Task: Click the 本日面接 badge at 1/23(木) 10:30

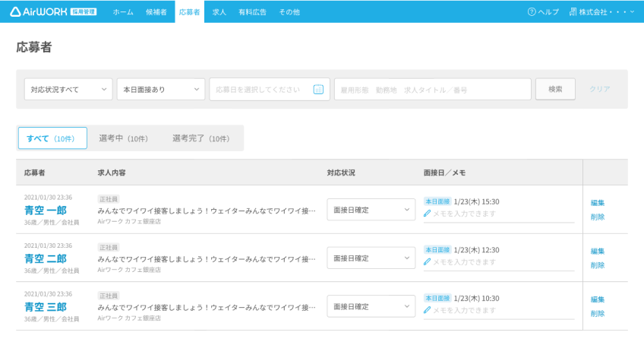Action: coord(437,298)
